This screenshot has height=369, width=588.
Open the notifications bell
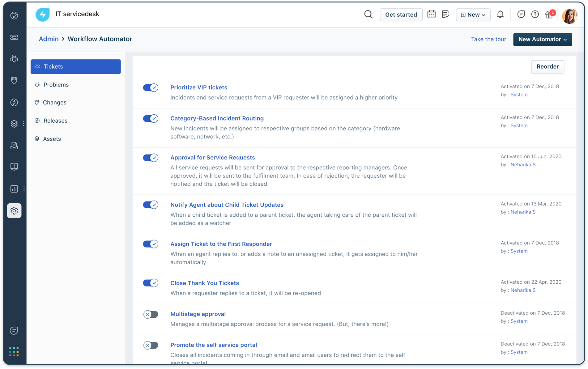click(x=500, y=15)
